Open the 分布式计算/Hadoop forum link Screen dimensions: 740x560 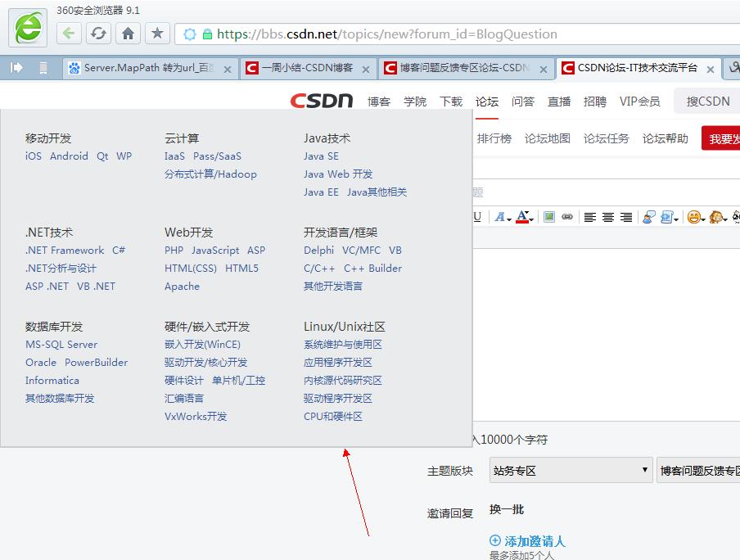[x=210, y=174]
